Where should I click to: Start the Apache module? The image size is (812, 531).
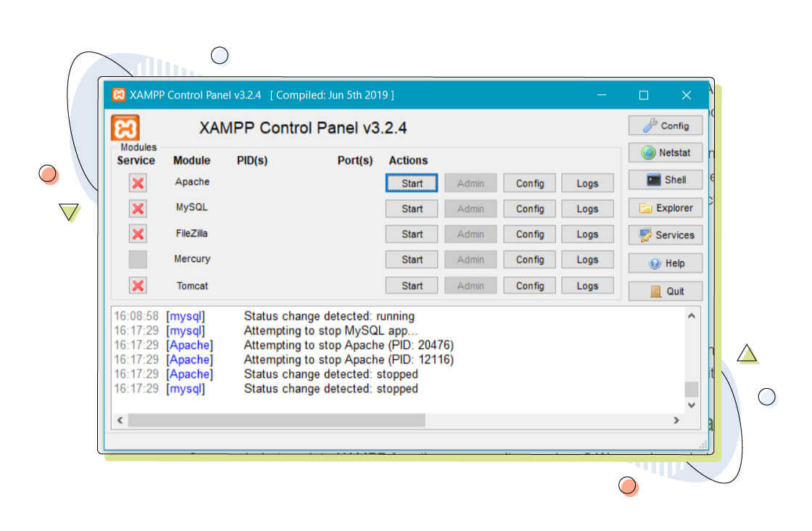coord(412,184)
